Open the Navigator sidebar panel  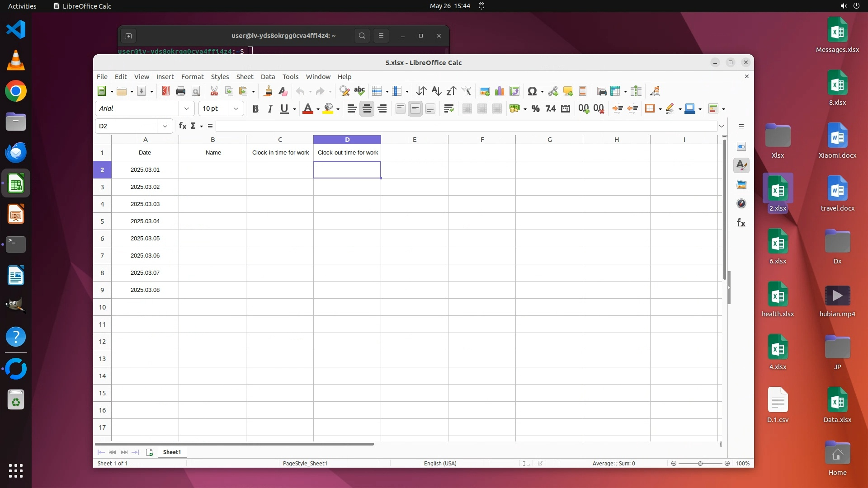click(741, 204)
